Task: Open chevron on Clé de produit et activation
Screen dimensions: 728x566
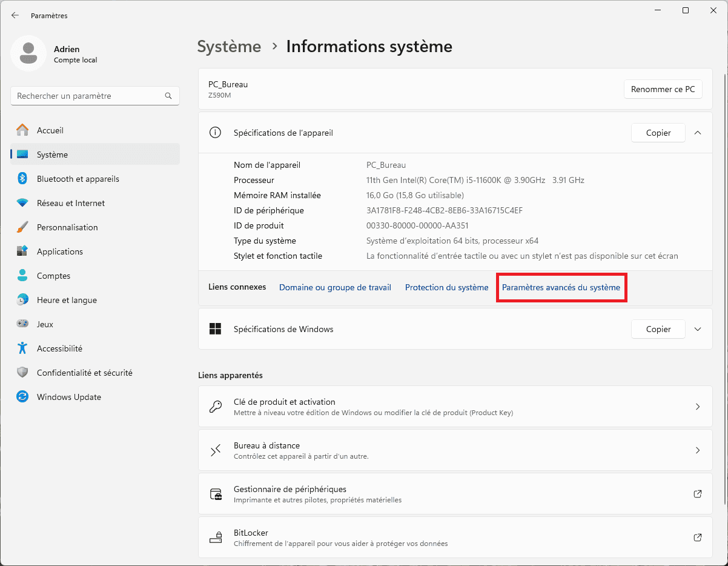Action: click(x=698, y=407)
